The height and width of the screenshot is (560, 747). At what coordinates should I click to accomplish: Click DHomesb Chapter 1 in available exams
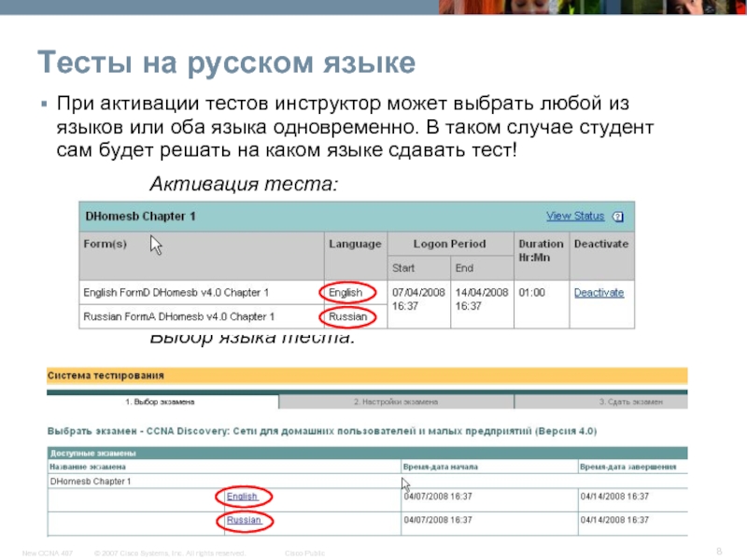click(91, 482)
